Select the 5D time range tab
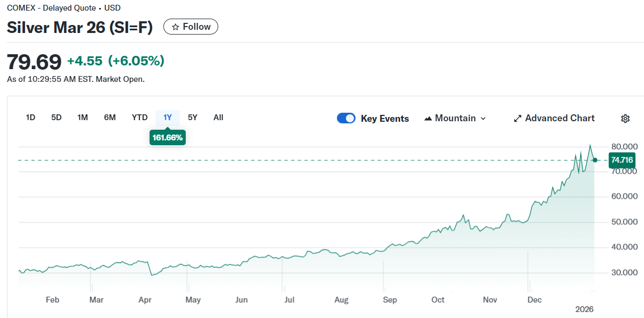 [56, 118]
